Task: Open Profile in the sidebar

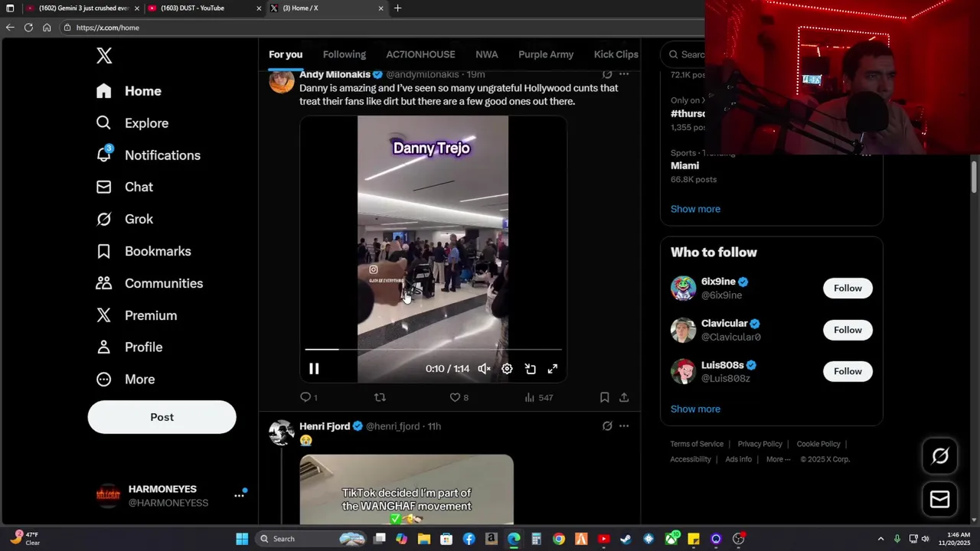Action: click(x=129, y=347)
